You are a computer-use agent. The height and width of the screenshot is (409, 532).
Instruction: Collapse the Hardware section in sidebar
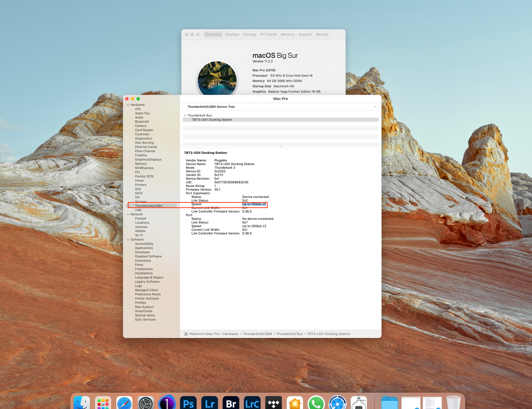click(x=128, y=105)
